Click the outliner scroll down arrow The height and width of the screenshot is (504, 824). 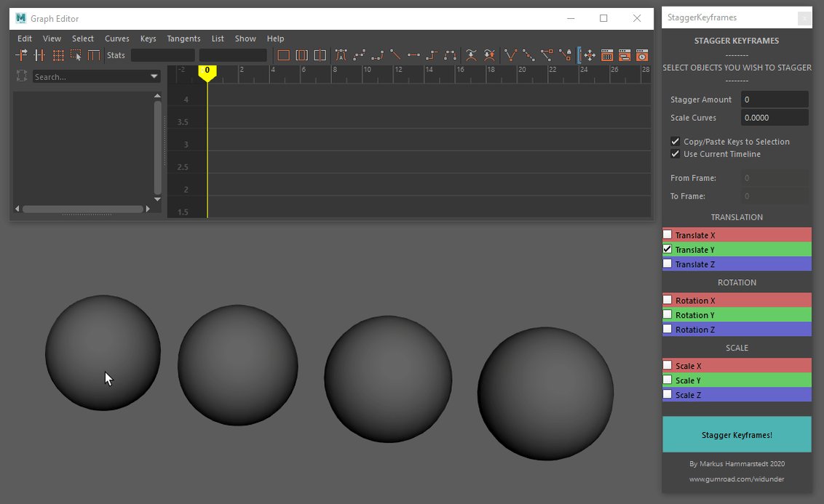(x=157, y=199)
